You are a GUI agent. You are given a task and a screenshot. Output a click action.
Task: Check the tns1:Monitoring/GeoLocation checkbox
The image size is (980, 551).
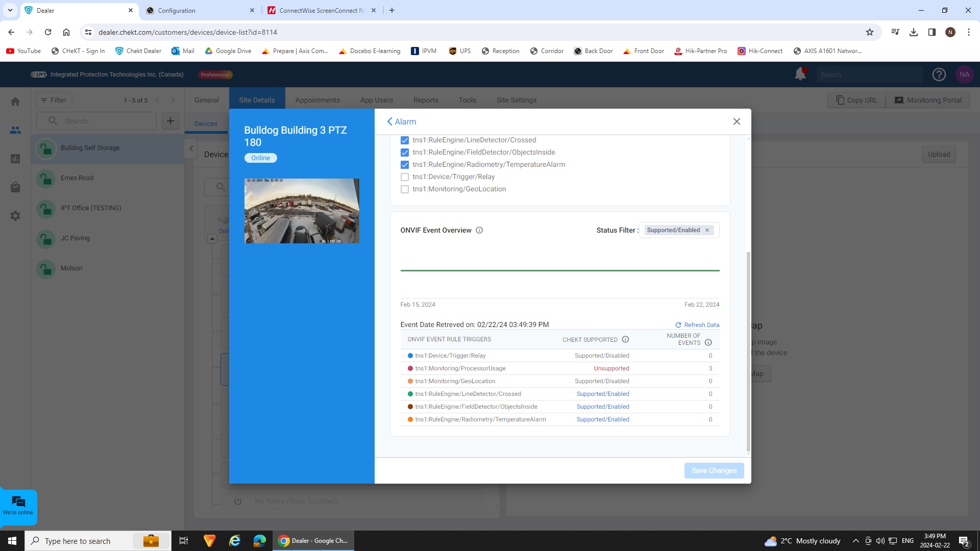click(405, 189)
